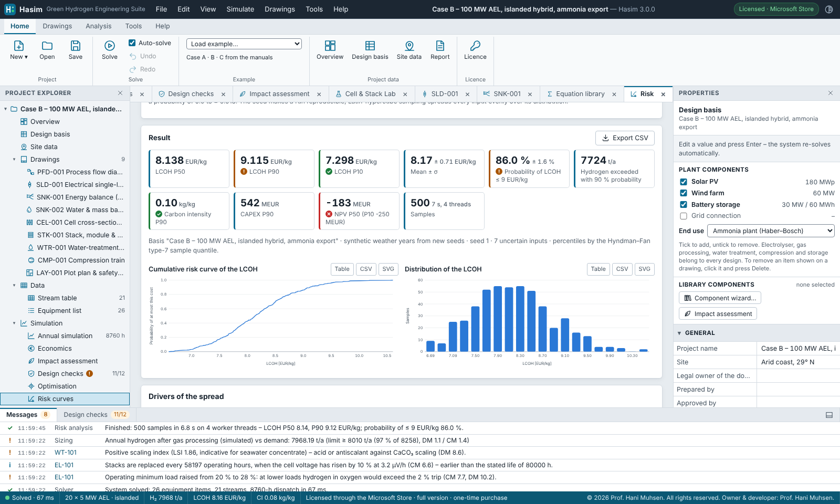
Task: Collapse the Data tree node
Action: [x=14, y=286]
